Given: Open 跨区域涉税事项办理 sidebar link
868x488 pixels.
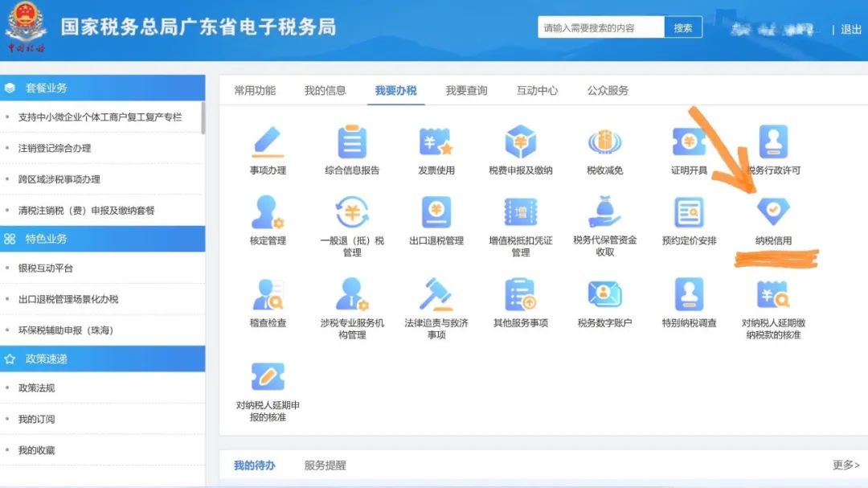Looking at the screenshot, I should 59,179.
